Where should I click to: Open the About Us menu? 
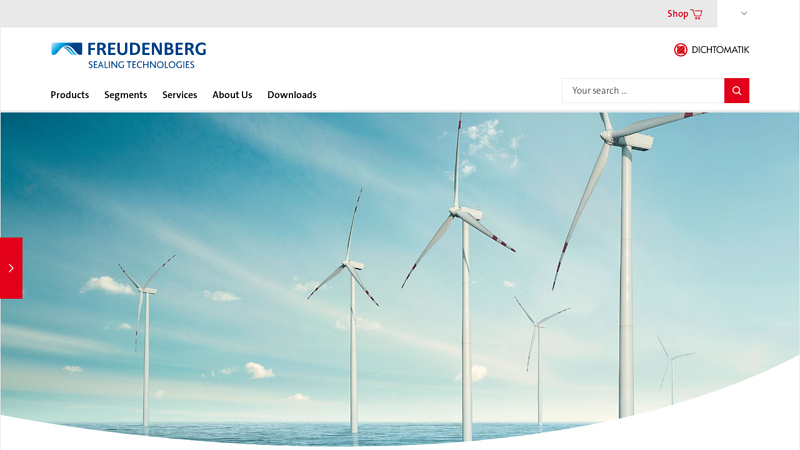click(232, 95)
